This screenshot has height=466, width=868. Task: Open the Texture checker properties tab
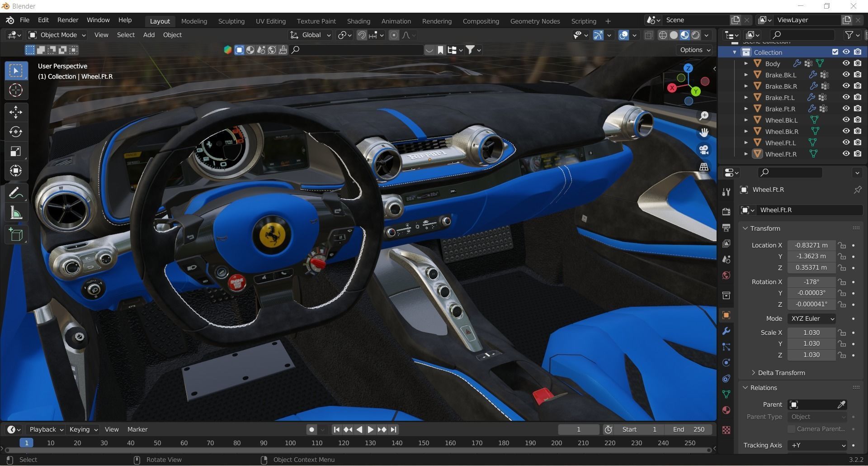(x=726, y=430)
